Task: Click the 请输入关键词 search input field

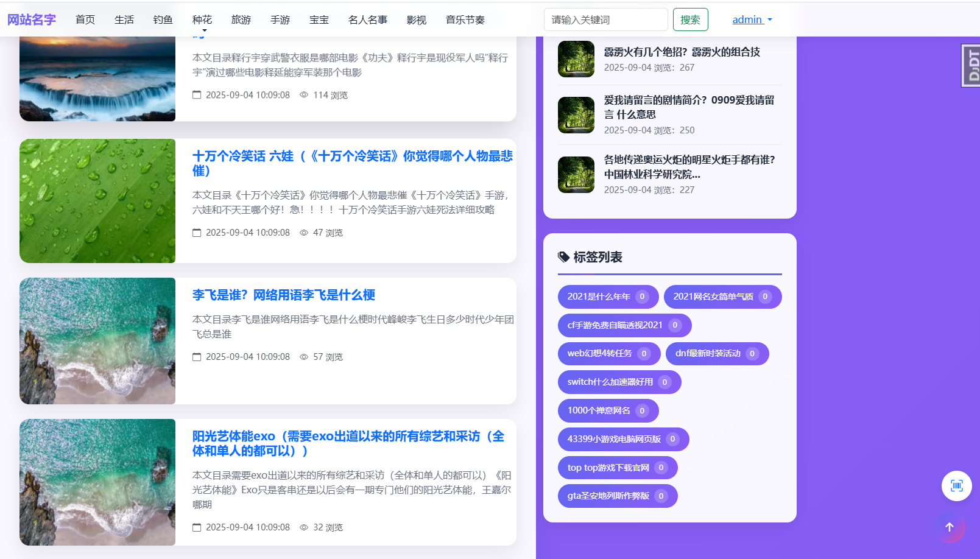Action: pyautogui.click(x=605, y=19)
